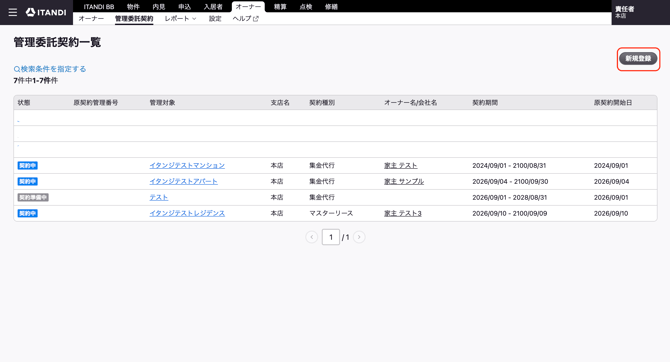Go to next page arrow
The image size is (670, 362).
click(x=359, y=237)
